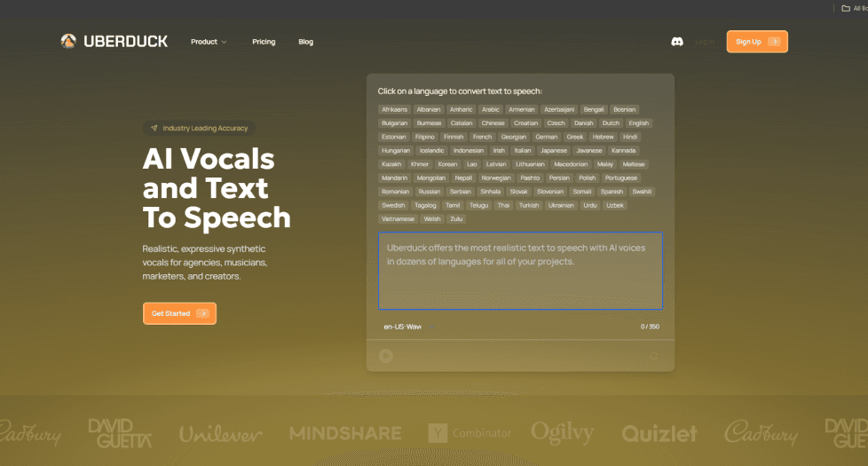868x466 pixels.
Task: Click the regenerate refresh icon
Action: (654, 356)
